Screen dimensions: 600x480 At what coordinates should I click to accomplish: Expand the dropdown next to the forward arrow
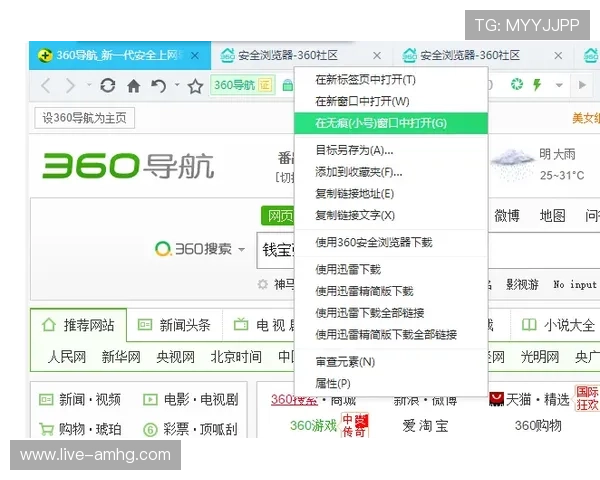click(x=89, y=84)
